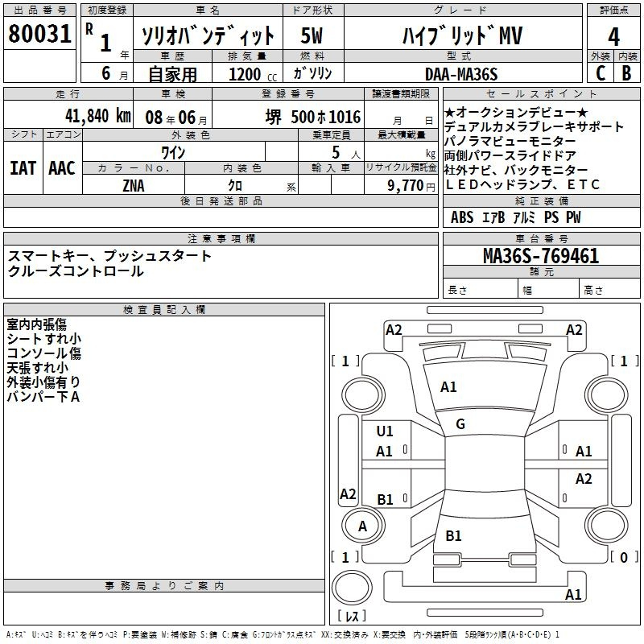Image resolution: width=644 pixels, height=644 pixels.
Task: Select chassis number MA36S-769461
Action: pos(540,256)
